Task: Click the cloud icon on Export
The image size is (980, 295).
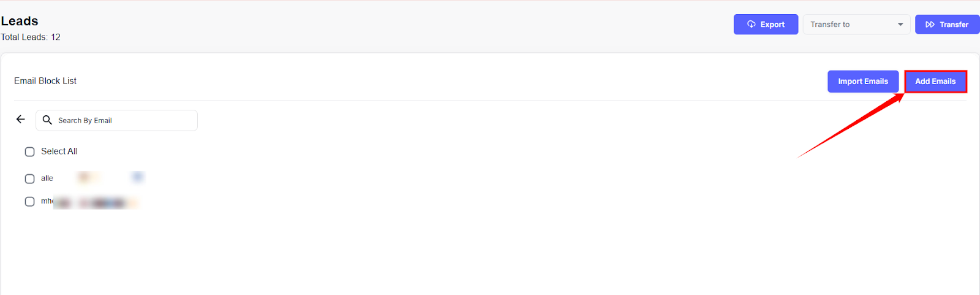Action: (752, 25)
